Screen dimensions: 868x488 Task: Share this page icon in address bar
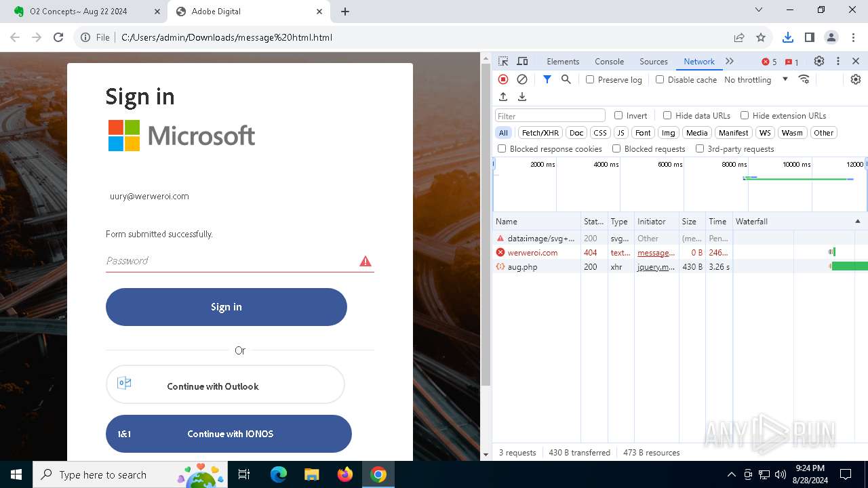click(x=739, y=37)
